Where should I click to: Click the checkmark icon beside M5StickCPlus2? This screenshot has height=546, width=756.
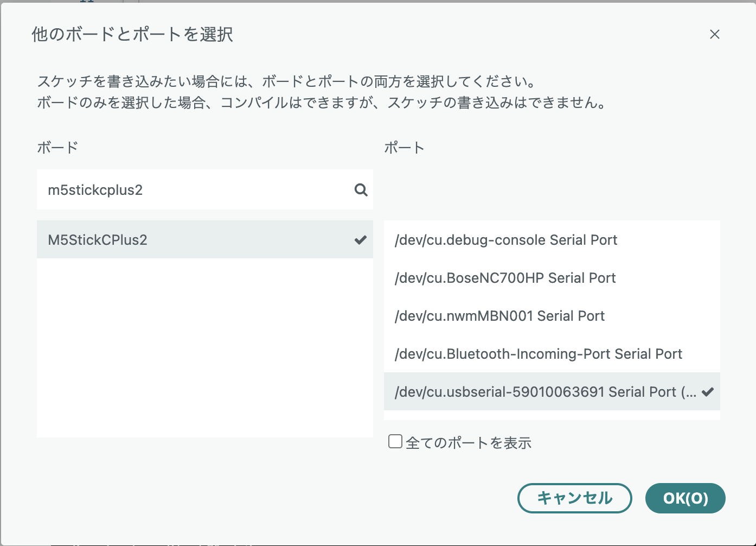pos(361,239)
